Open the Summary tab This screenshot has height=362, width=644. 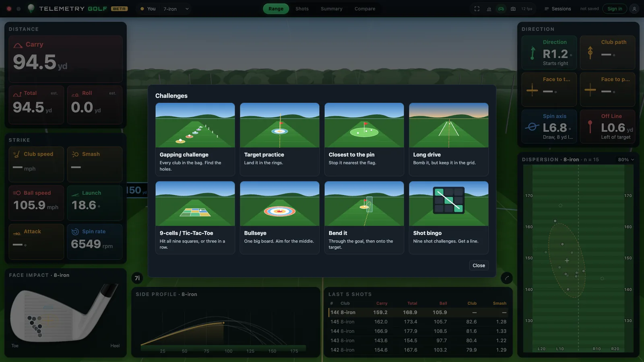[x=332, y=9]
